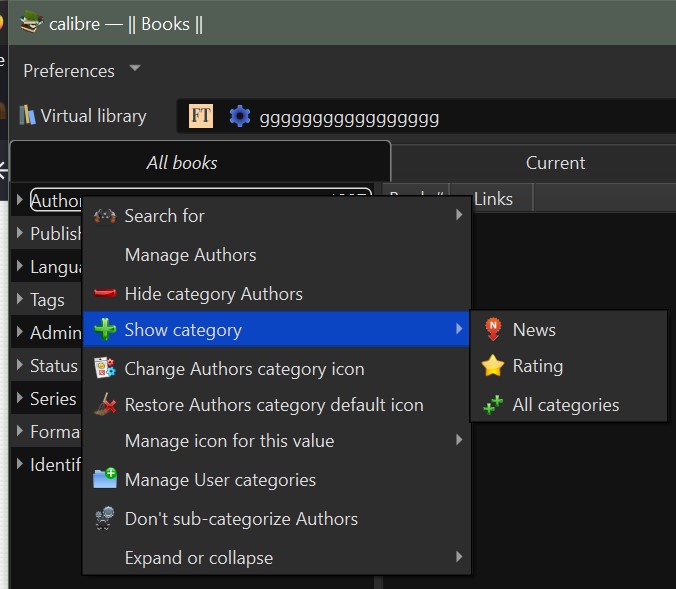Image resolution: width=676 pixels, height=589 pixels.
Task: Choose Don't sub-categorize Authors
Action: (240, 519)
